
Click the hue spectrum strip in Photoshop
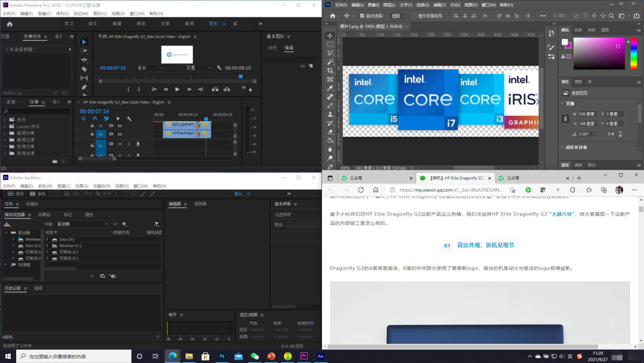(634, 54)
